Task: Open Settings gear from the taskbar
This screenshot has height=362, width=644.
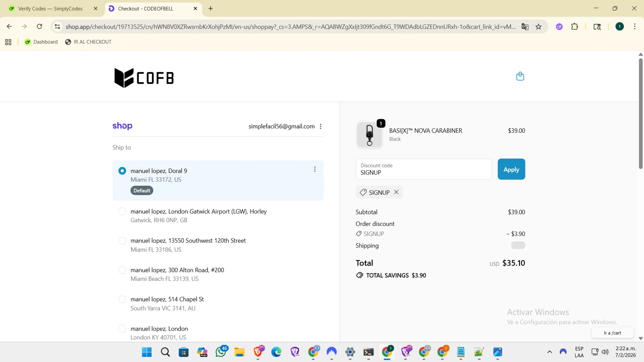Action: [x=350, y=352]
